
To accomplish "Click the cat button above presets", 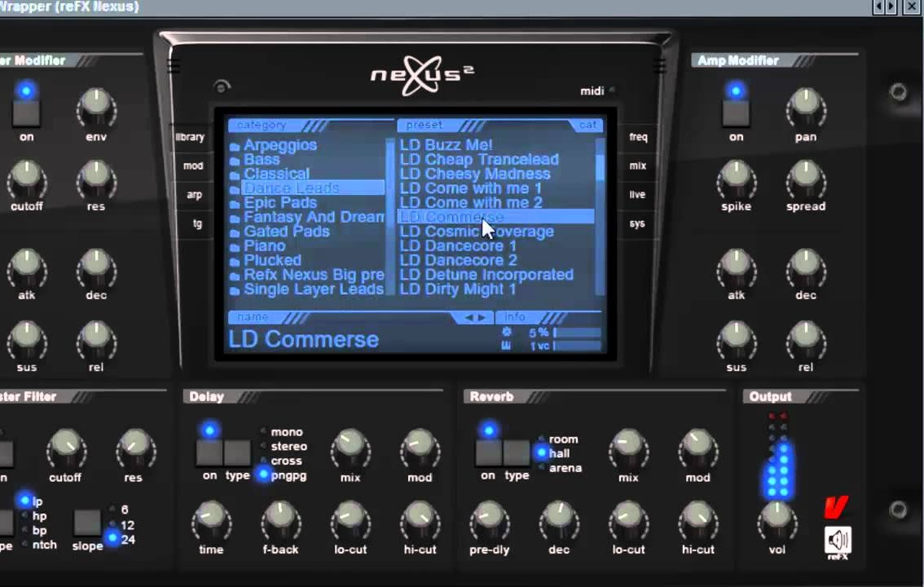I will 587,125.
